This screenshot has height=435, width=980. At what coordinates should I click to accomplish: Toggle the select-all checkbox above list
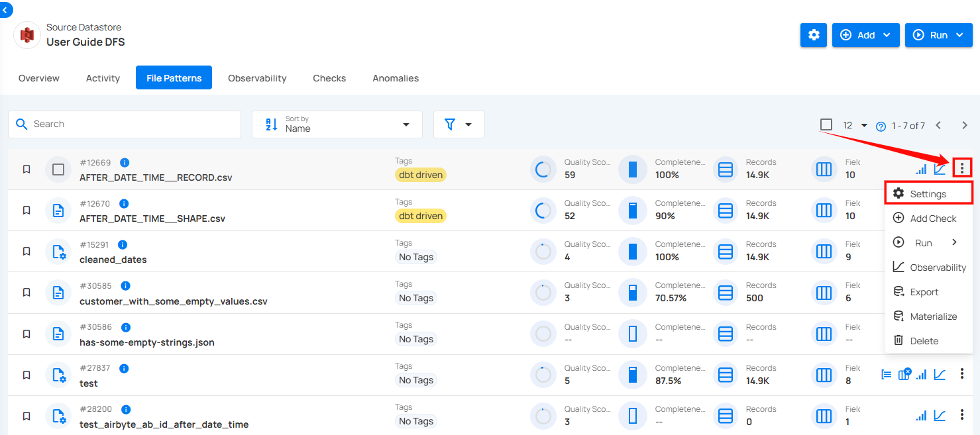[x=826, y=124]
